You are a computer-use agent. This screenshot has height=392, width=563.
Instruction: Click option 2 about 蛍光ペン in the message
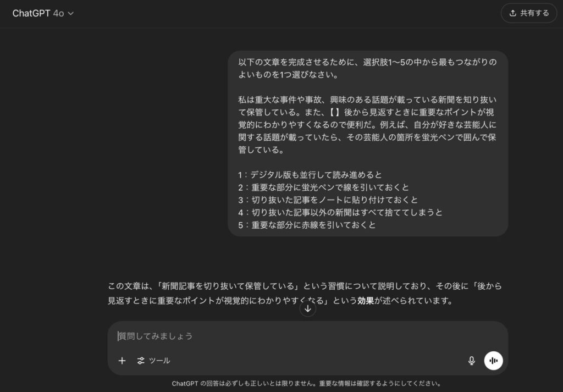tap(323, 187)
